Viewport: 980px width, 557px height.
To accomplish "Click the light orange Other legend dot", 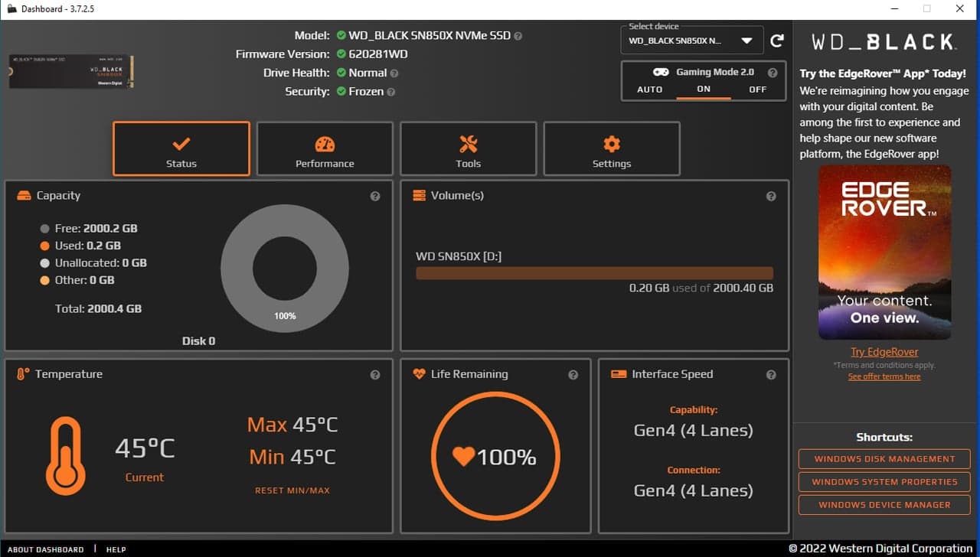I will pos(45,281).
